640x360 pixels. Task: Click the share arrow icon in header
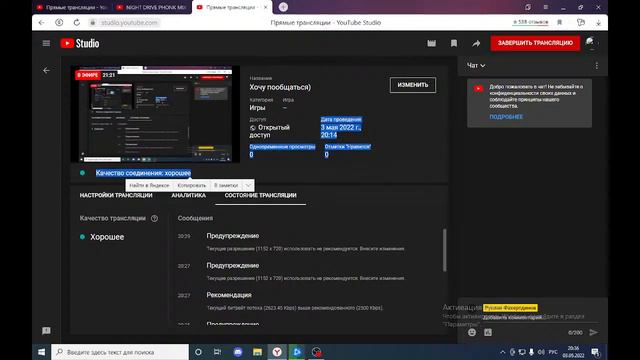click(476, 43)
